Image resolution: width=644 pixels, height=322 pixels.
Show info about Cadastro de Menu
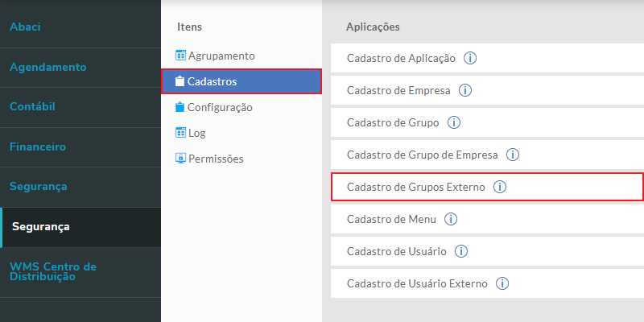[451, 219]
